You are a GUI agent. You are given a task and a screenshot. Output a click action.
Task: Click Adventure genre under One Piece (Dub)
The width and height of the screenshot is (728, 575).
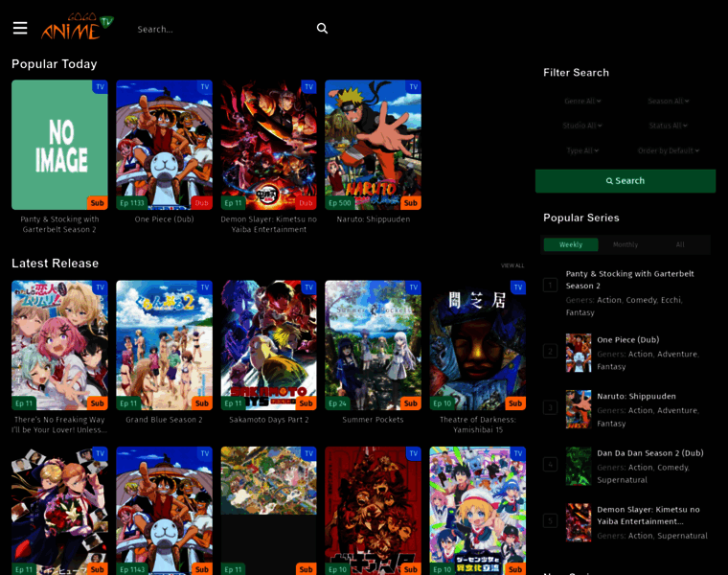677,354
